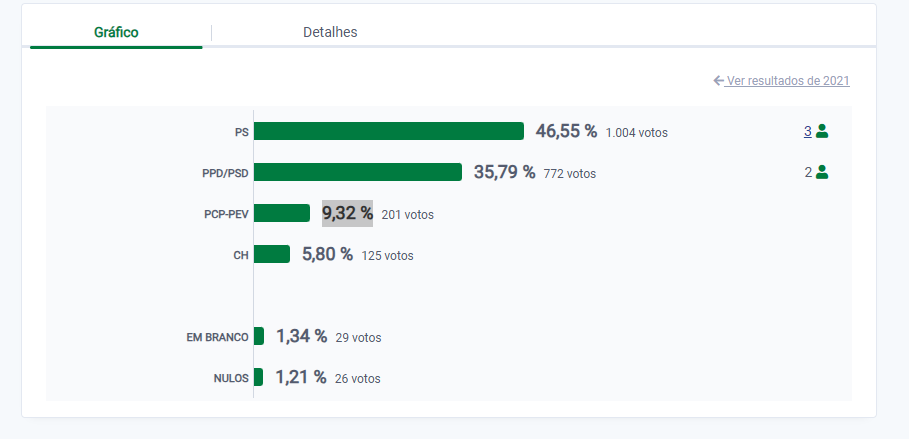Click the small EM BRANCO bar

259,336
